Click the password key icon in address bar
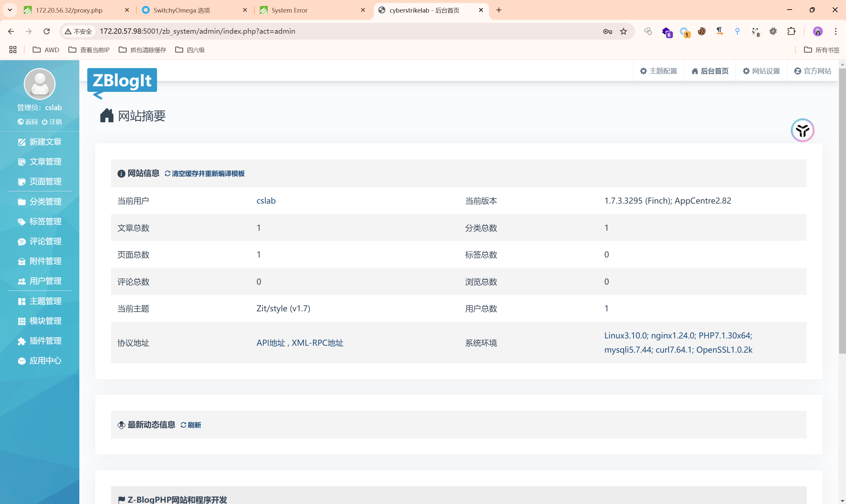The width and height of the screenshot is (846, 504). point(608,31)
